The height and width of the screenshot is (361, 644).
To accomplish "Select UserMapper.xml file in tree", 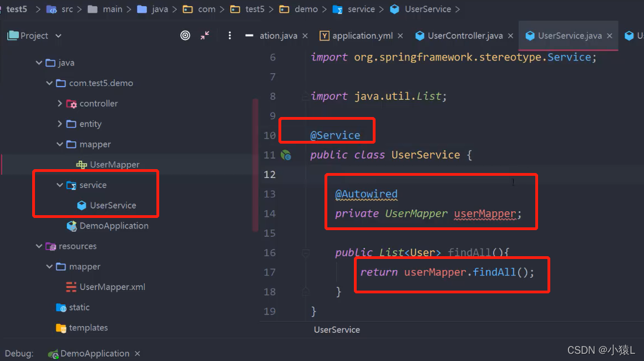I will click(112, 287).
